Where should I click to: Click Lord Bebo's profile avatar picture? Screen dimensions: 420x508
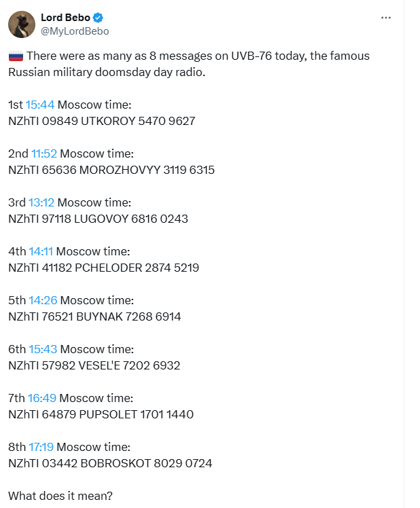tap(22, 24)
